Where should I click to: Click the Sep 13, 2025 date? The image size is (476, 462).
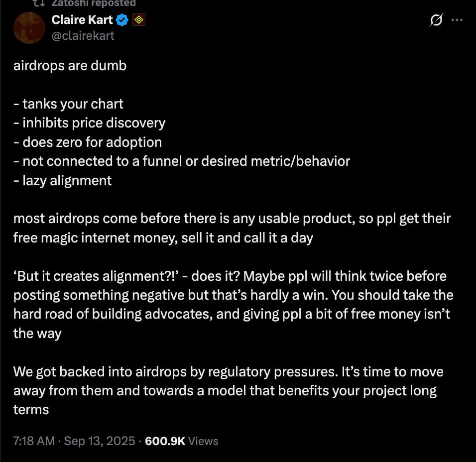tap(100, 441)
